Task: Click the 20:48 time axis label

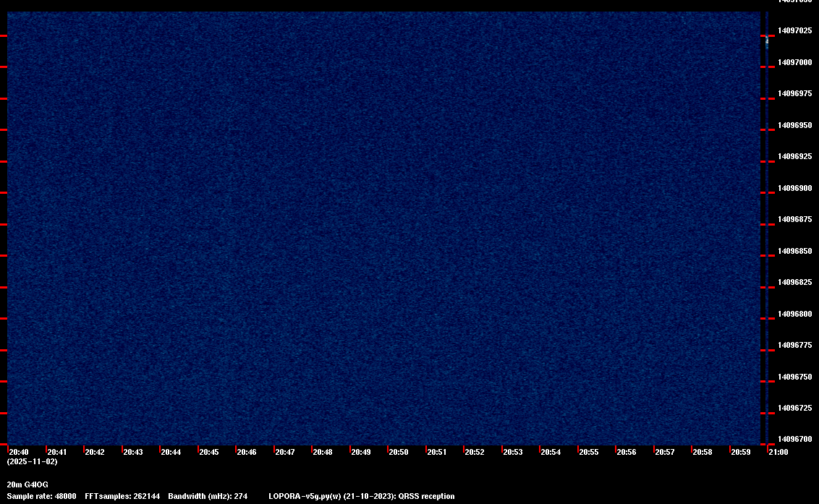Action: (x=322, y=452)
